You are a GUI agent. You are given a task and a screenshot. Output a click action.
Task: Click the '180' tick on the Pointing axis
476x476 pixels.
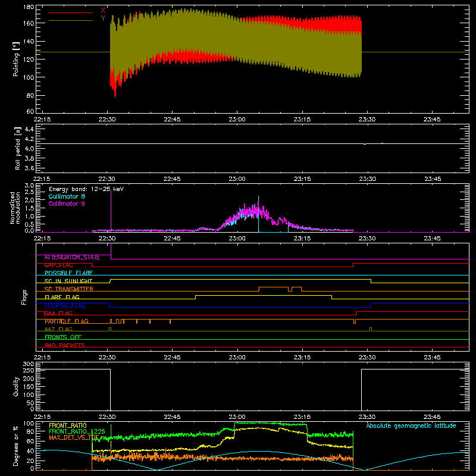pos(29,7)
